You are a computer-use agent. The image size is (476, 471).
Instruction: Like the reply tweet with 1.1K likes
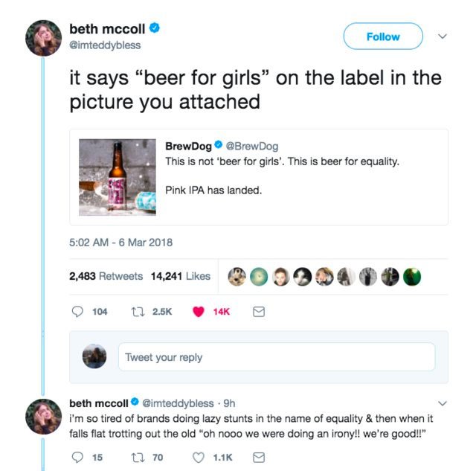pos(199,457)
